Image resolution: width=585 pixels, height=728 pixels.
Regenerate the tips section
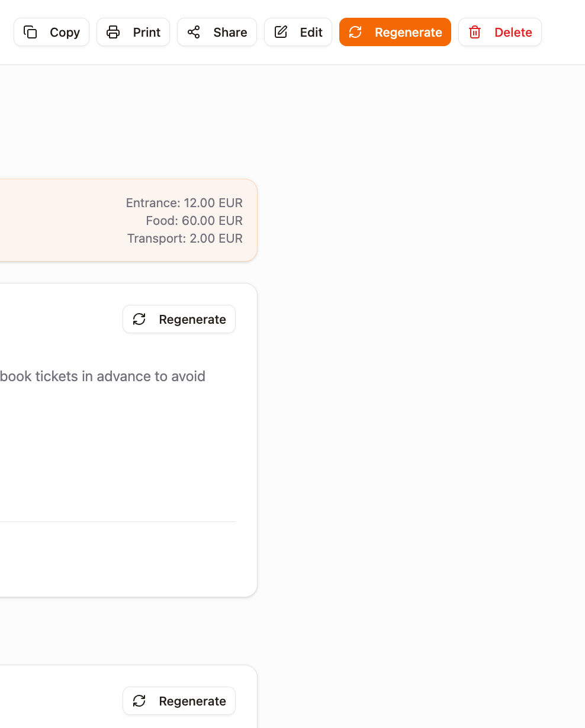point(179,319)
